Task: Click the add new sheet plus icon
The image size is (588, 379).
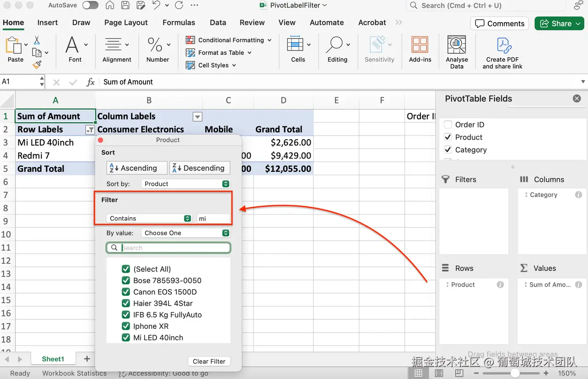Action: click(87, 359)
